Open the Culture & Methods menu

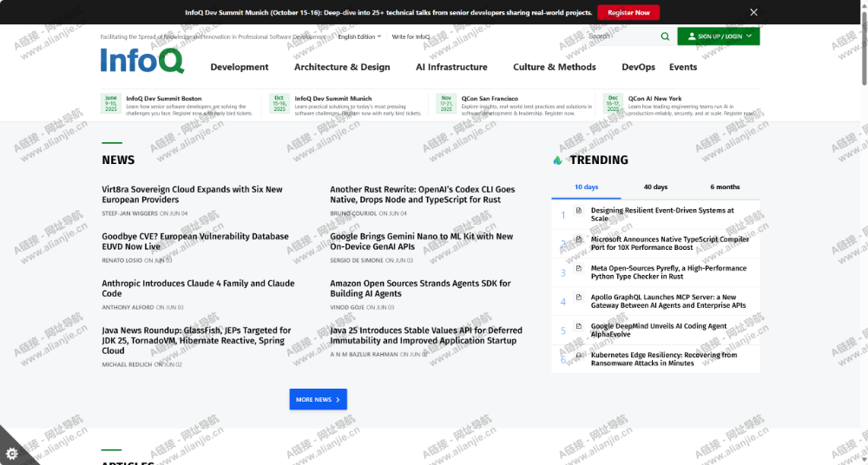[x=555, y=67]
